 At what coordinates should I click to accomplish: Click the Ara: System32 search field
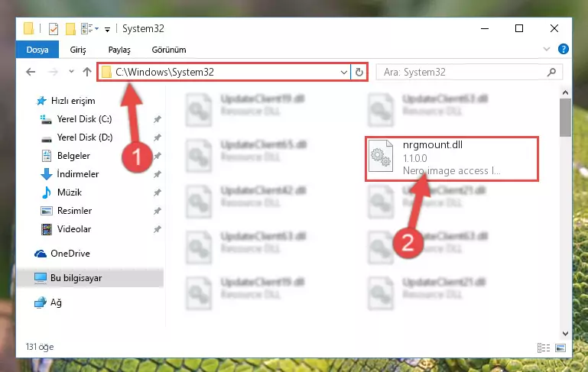point(463,72)
